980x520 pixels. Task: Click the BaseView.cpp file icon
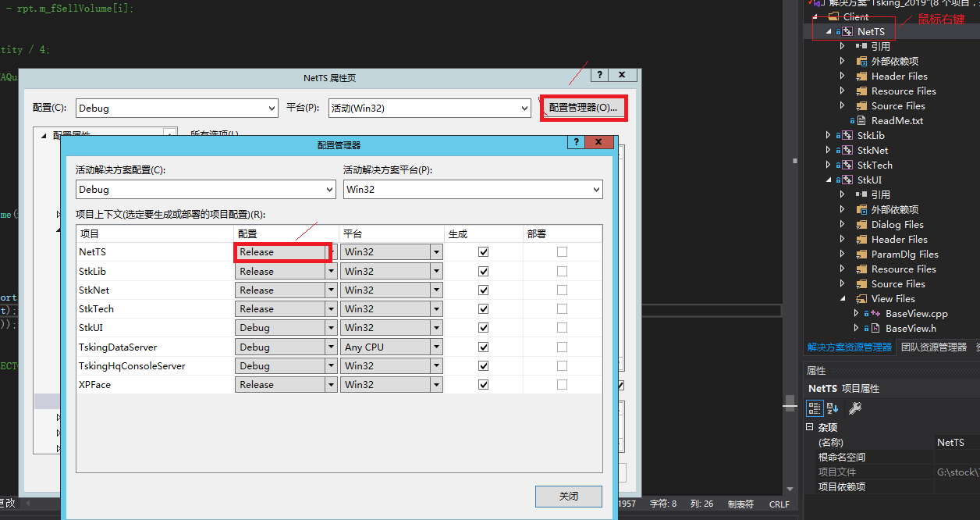click(x=875, y=314)
